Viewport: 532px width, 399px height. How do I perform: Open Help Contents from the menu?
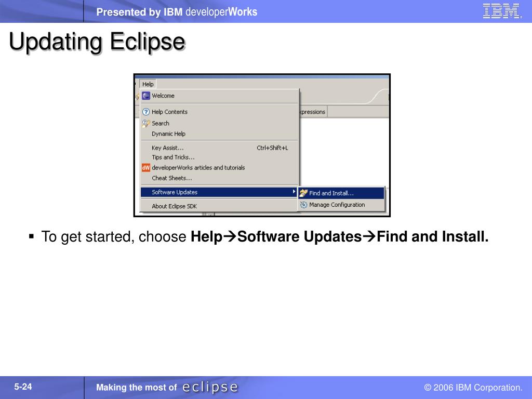coord(219,112)
